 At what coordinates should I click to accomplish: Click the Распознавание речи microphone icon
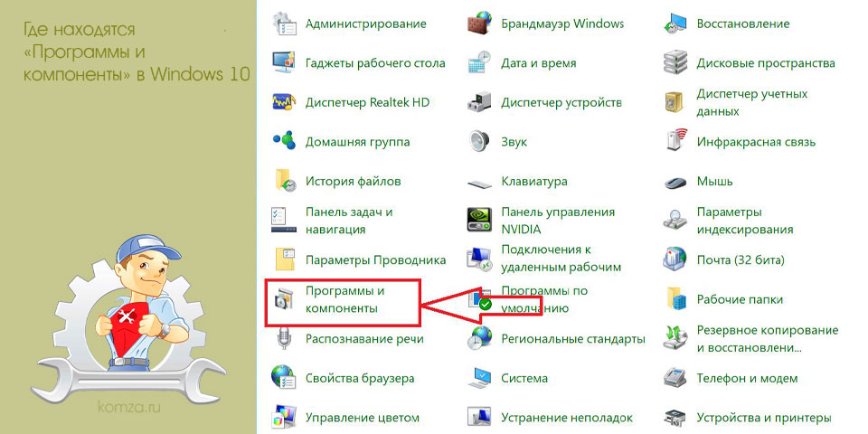(x=285, y=339)
